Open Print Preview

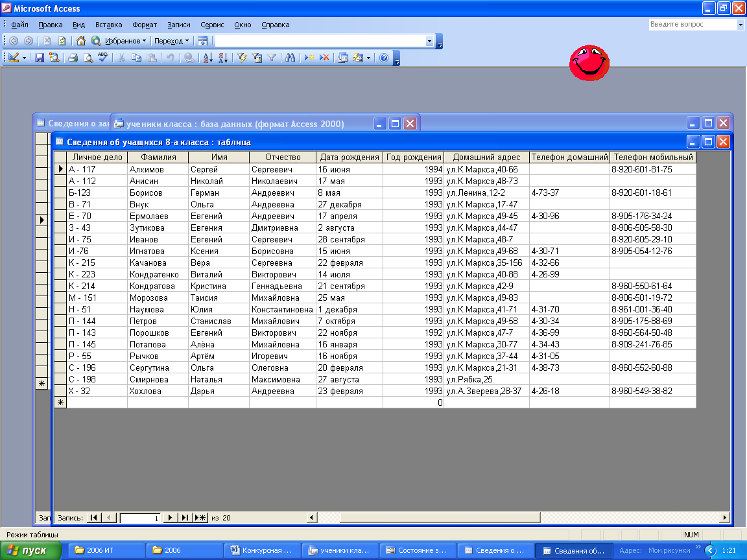(x=88, y=58)
